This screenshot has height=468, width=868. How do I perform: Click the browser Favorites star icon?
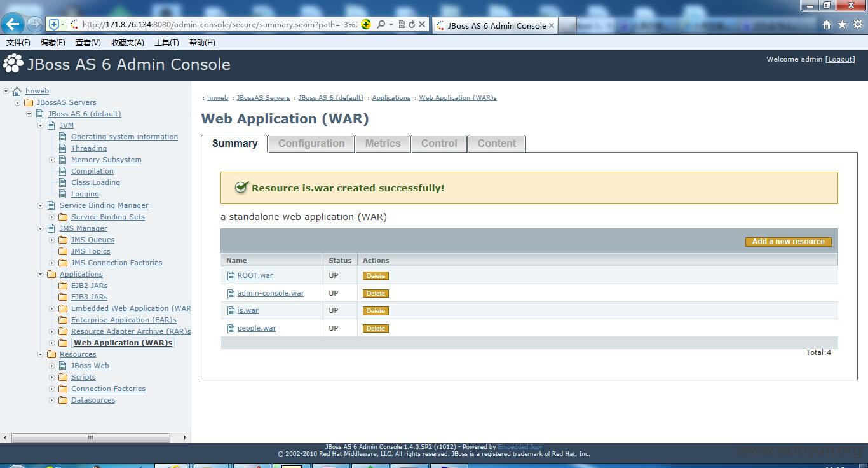click(842, 24)
